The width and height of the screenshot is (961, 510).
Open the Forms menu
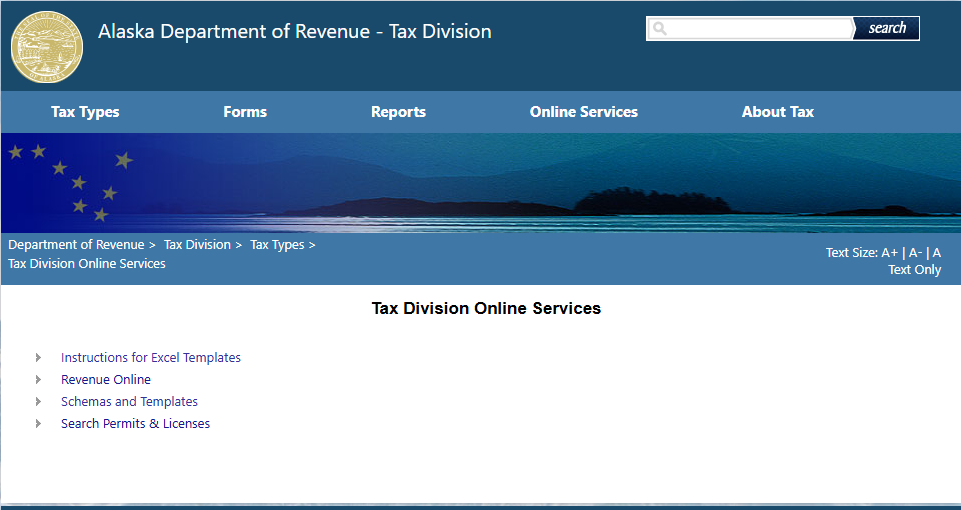coord(245,112)
